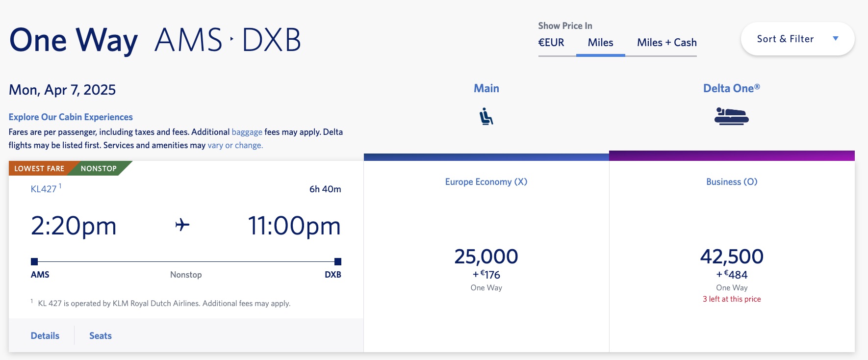Click the NONSTOP badge
Viewport: 868px width, 360px height.
[98, 168]
